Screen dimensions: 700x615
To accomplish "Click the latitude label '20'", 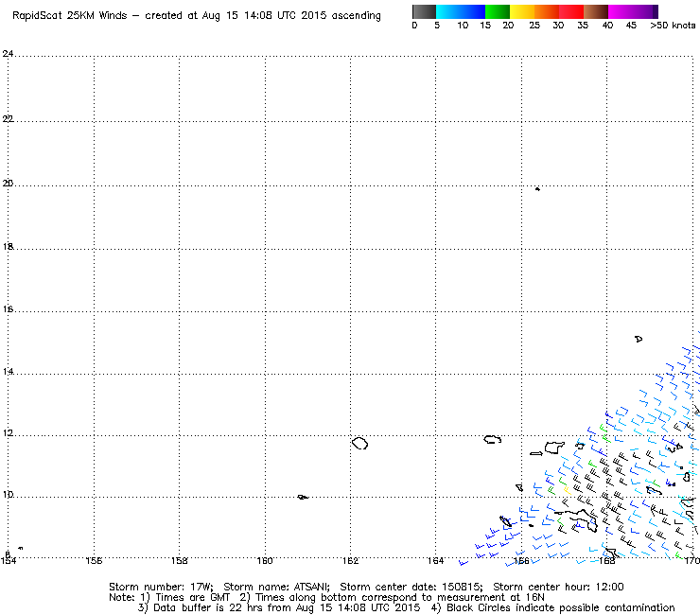I will (x=8, y=184).
